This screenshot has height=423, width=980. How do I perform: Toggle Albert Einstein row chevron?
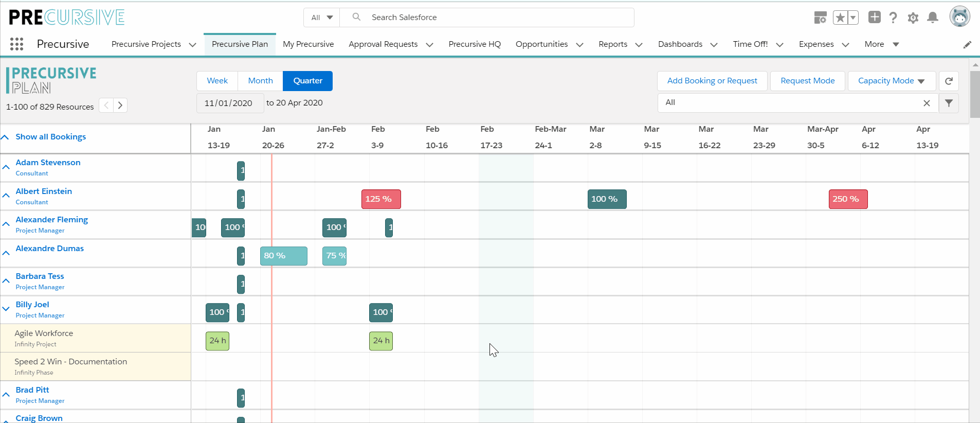point(6,196)
